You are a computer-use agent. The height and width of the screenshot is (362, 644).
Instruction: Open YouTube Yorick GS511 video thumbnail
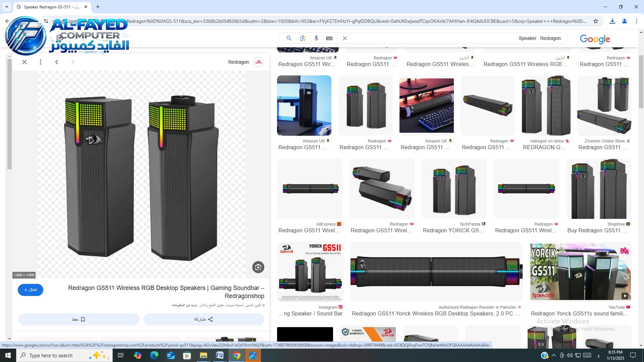tap(581, 272)
